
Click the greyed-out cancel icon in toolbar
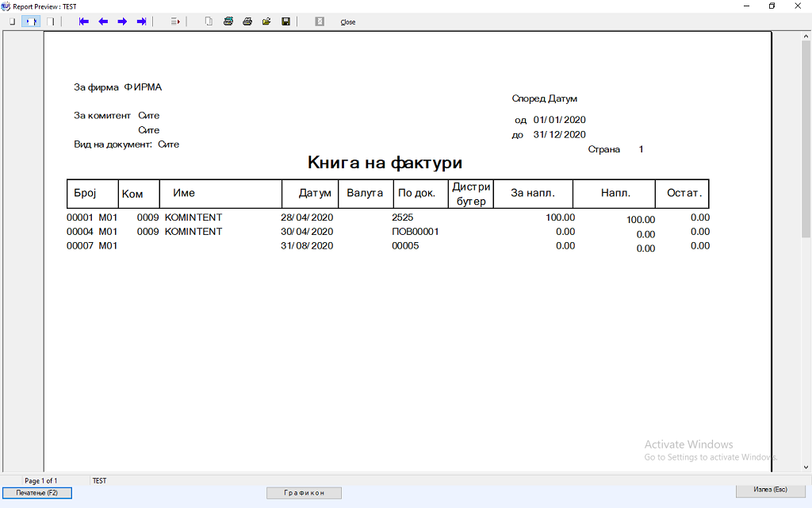click(320, 21)
